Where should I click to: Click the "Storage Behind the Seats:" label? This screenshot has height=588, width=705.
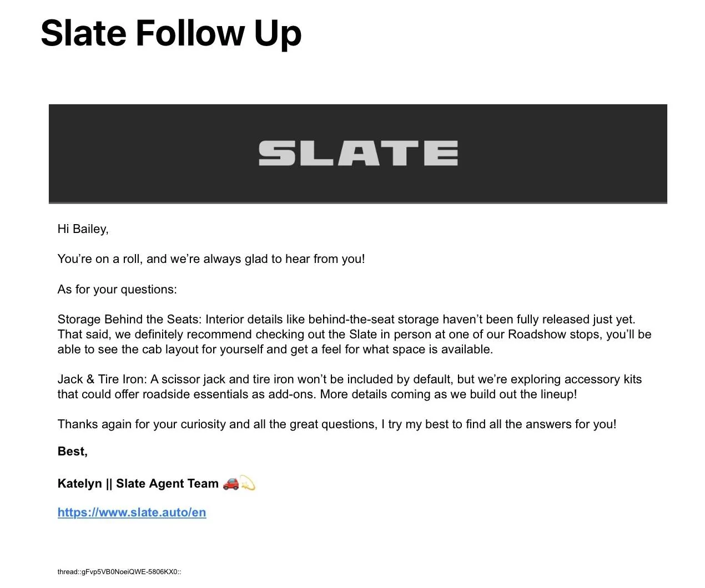coord(130,320)
